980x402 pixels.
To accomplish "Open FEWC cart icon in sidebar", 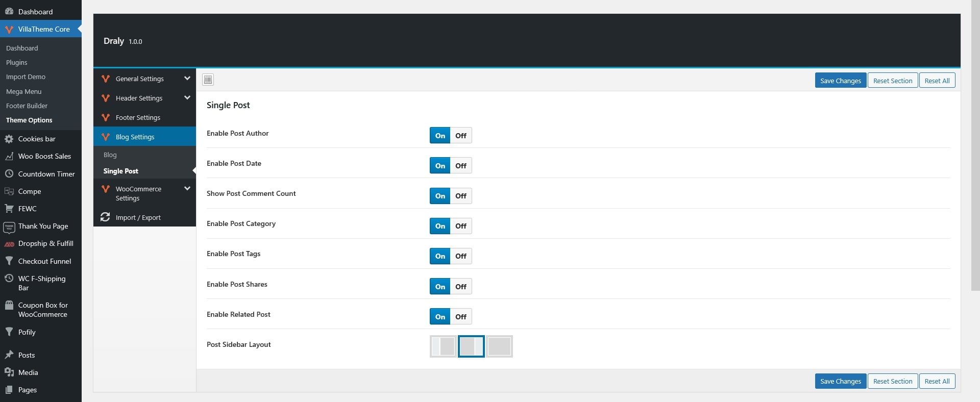I will (x=9, y=209).
